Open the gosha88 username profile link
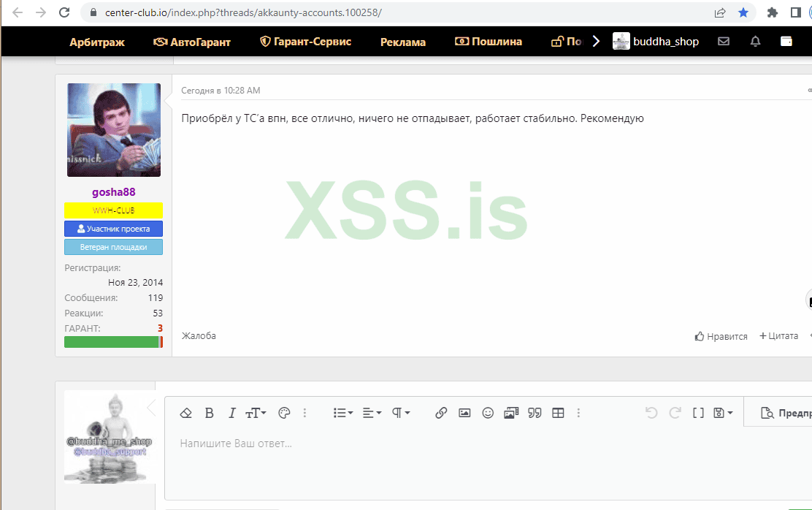812x510 pixels. [114, 192]
